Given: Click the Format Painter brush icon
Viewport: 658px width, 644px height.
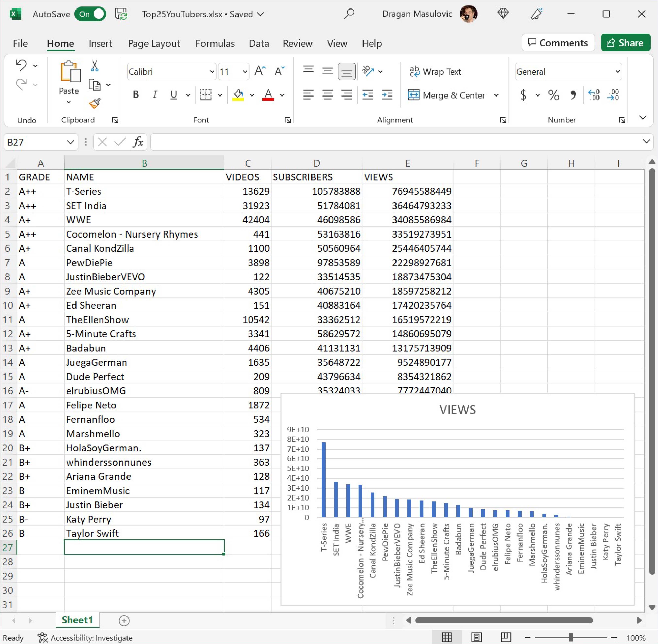Looking at the screenshot, I should (95, 103).
